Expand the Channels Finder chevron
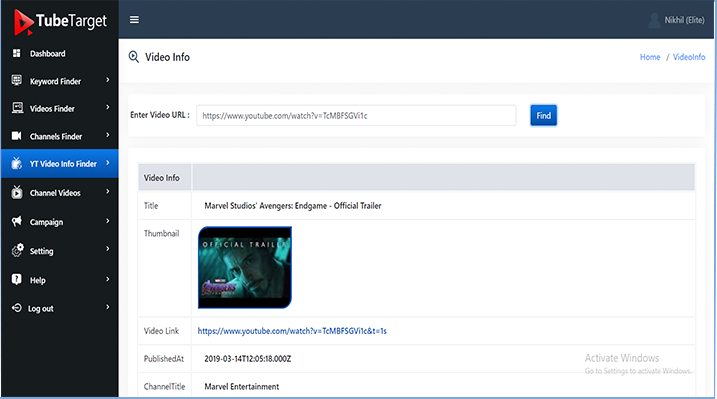Screen dimensions: 717x399 108,135
